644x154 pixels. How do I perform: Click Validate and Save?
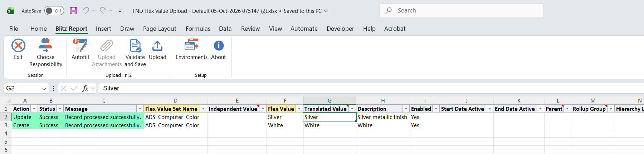135,53
